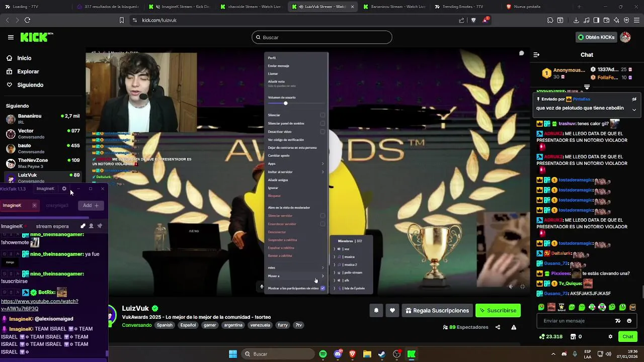Open the emoji picker in chat input
The image size is (644, 362).
point(629,321)
